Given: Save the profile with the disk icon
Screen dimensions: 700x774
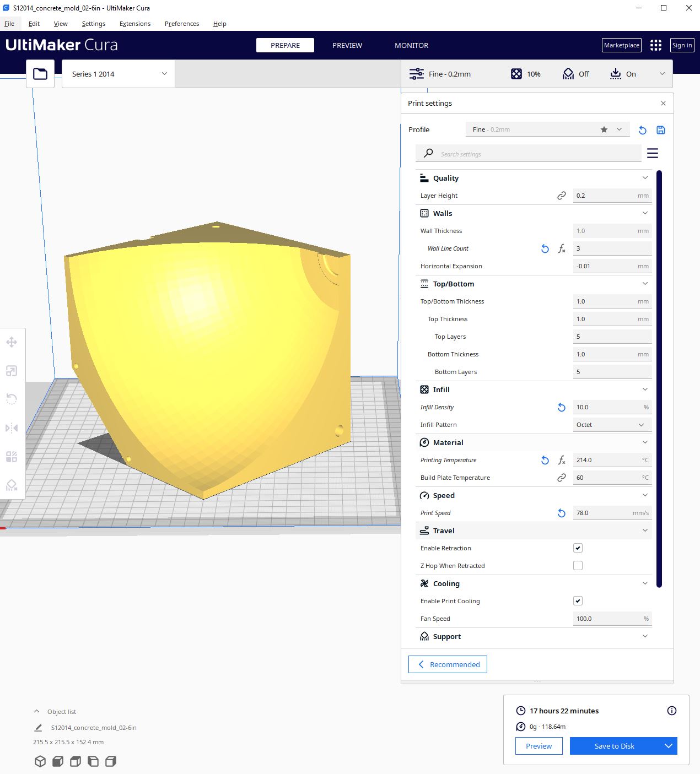Looking at the screenshot, I should tap(661, 130).
